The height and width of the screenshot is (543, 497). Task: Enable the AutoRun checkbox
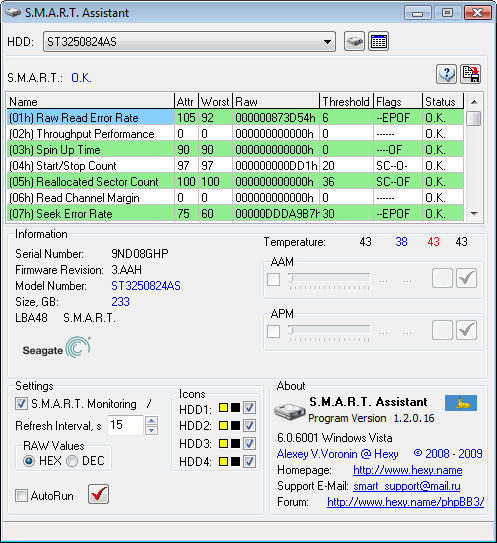(x=21, y=496)
